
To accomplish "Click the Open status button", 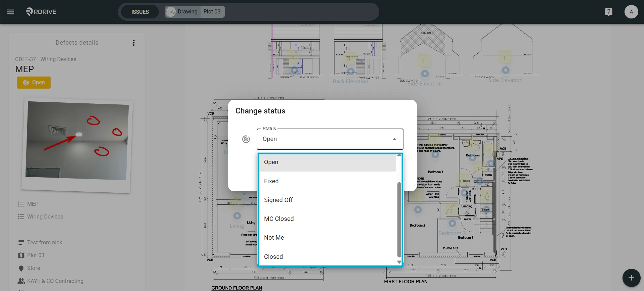I will 34,83.
